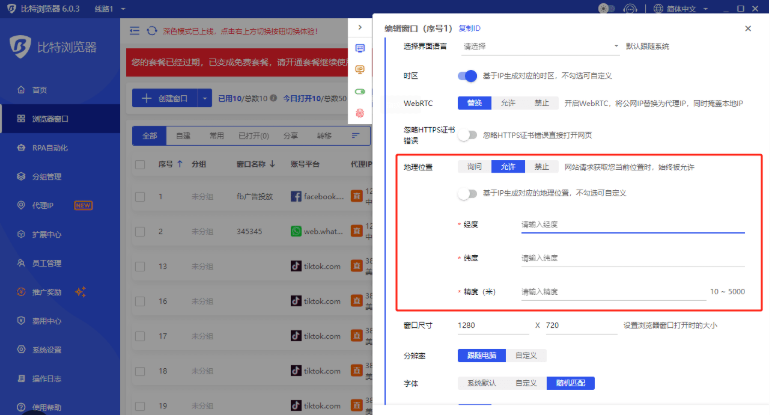The height and width of the screenshot is (415, 770).
Task: Tick select-all checkbox in table header
Action: (140, 165)
